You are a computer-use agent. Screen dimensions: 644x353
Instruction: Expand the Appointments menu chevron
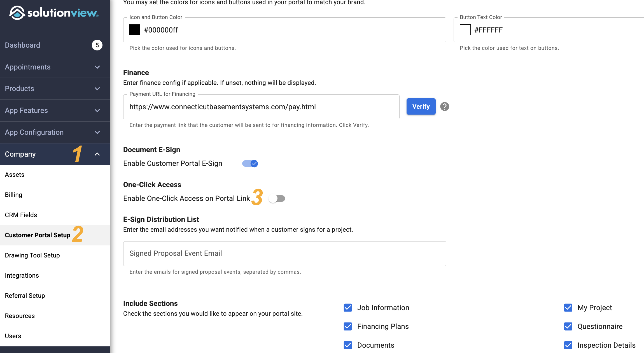(x=97, y=67)
